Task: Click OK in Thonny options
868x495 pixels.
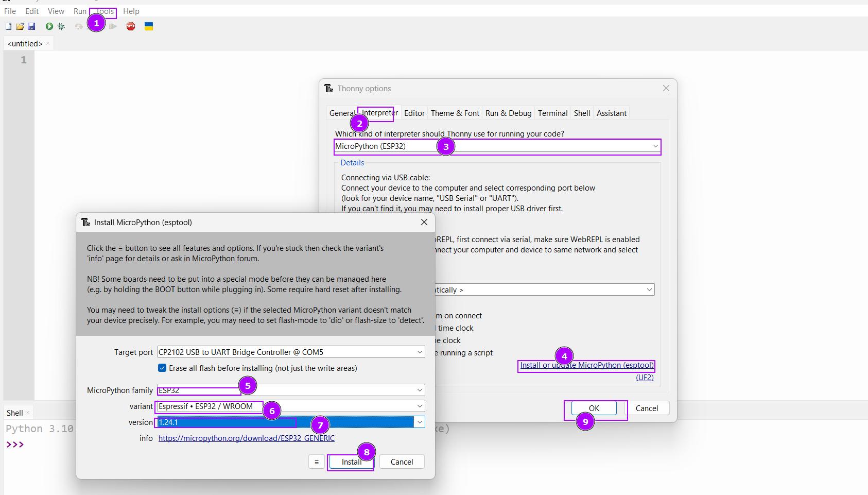Action: tap(594, 408)
